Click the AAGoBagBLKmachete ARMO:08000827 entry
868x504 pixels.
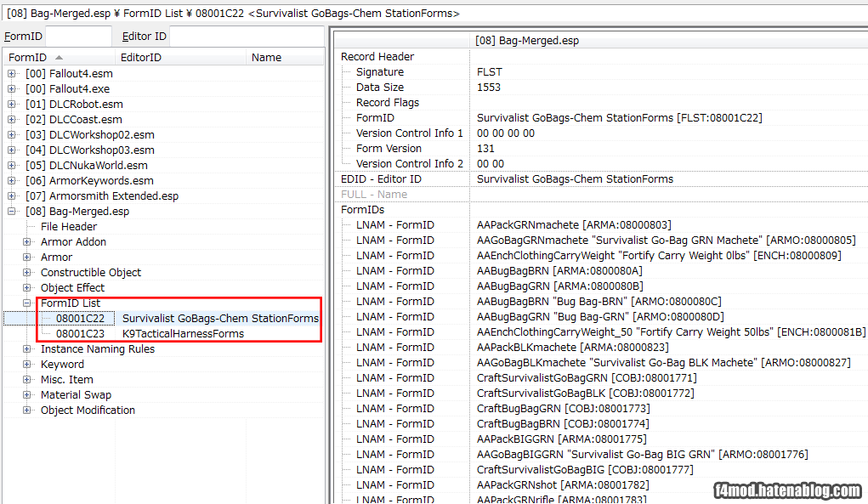[x=664, y=363]
